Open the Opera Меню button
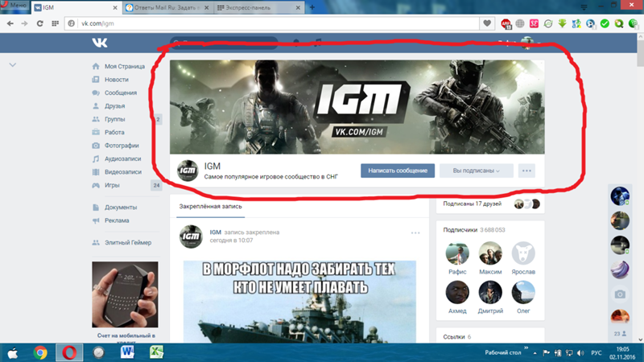The width and height of the screenshot is (644, 362). coord(14,5)
